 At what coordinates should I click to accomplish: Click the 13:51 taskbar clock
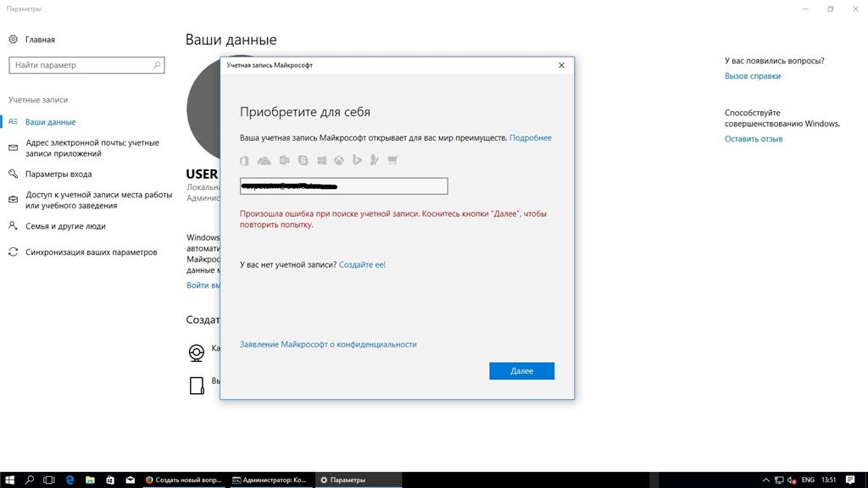[829, 480]
